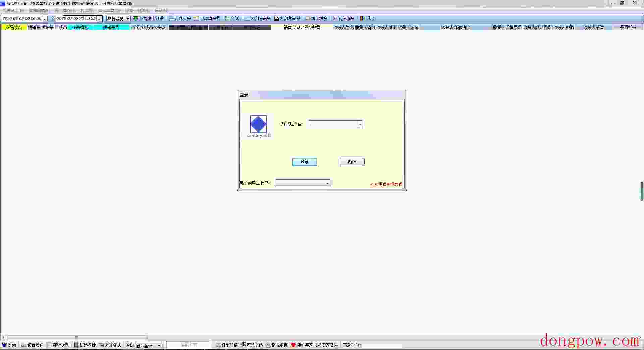Expand the 电子面单主账户 dropdown

click(x=327, y=183)
